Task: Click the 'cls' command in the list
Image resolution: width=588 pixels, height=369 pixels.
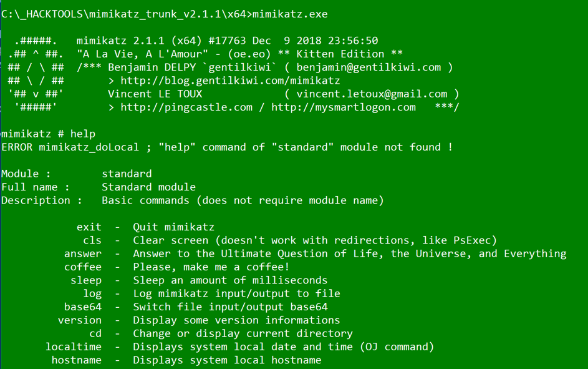Action: tap(92, 240)
